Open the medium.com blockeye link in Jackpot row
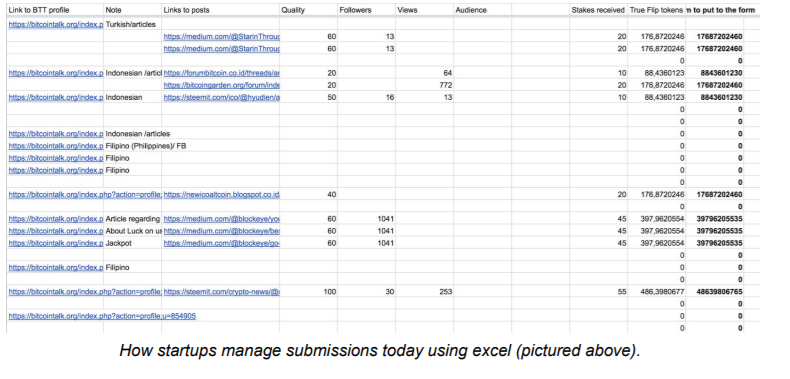Viewport: 790px width, 379px height. point(222,243)
